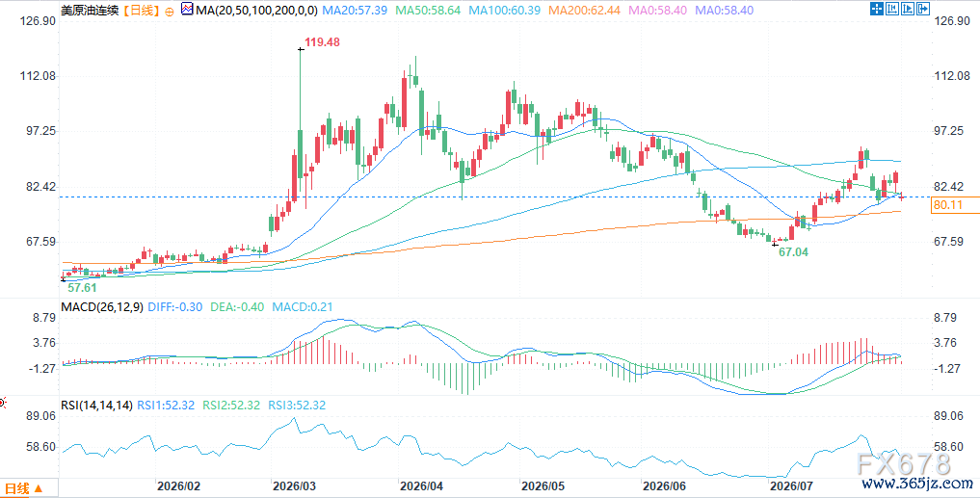Select the 2026/03 date marker
The height and width of the screenshot is (498, 980).
[x=296, y=485]
